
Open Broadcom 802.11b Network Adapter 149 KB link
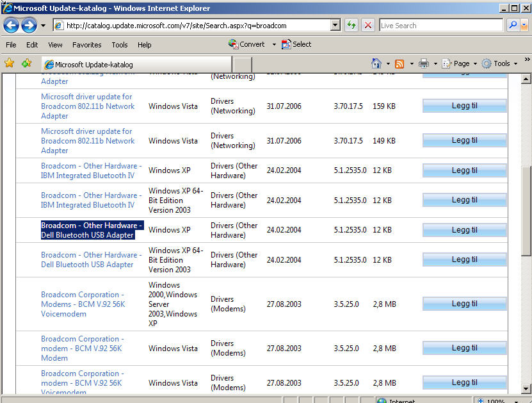(x=88, y=141)
